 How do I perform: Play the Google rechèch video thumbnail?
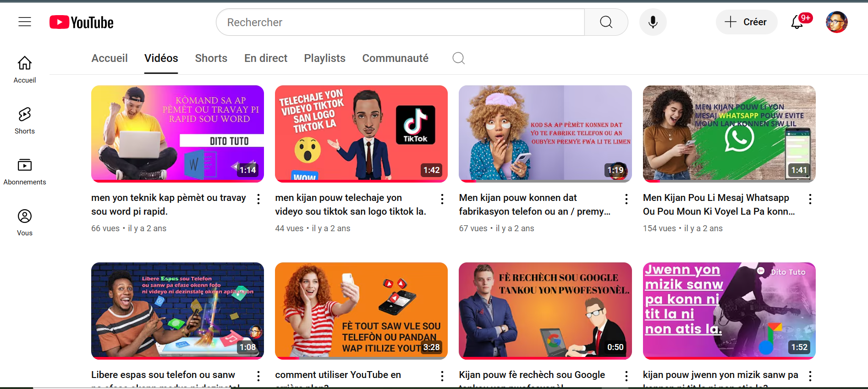point(545,310)
